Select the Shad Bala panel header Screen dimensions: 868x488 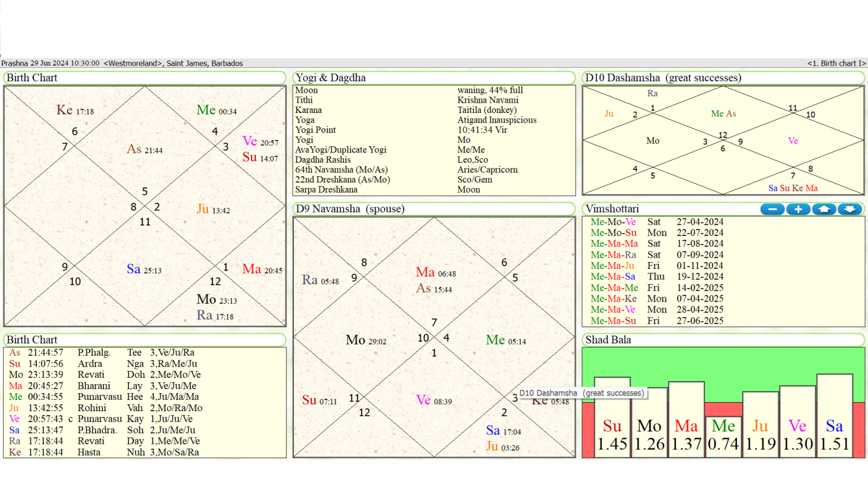(723, 340)
